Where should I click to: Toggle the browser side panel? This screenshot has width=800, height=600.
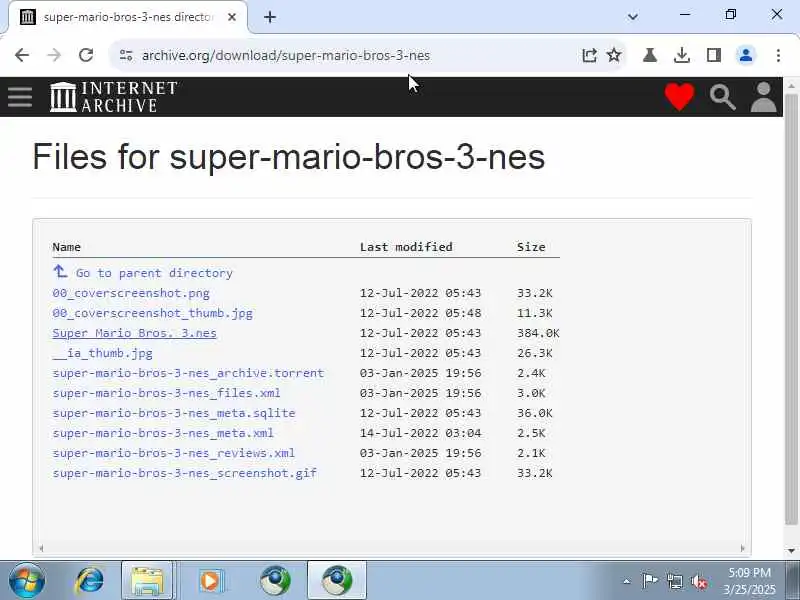(714, 55)
